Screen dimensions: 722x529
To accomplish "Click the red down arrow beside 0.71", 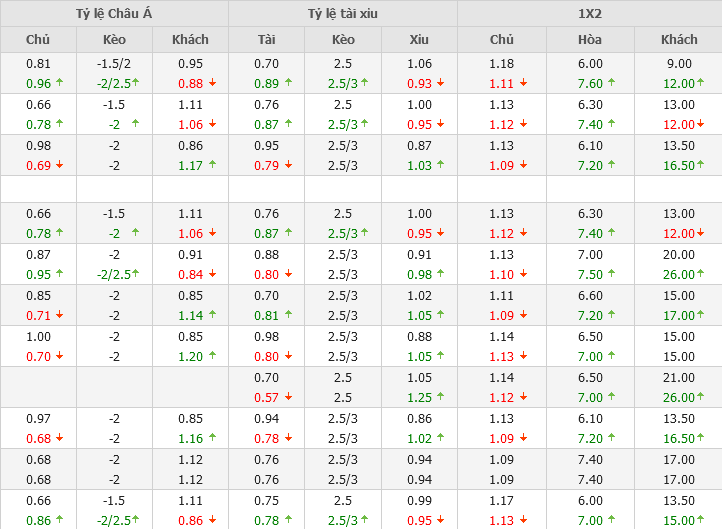I will click(59, 315).
